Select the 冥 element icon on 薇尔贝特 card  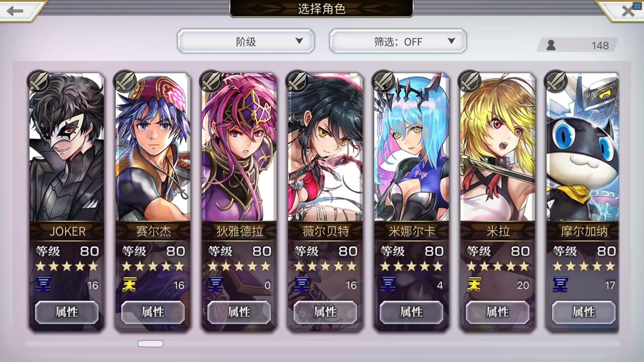(x=302, y=285)
